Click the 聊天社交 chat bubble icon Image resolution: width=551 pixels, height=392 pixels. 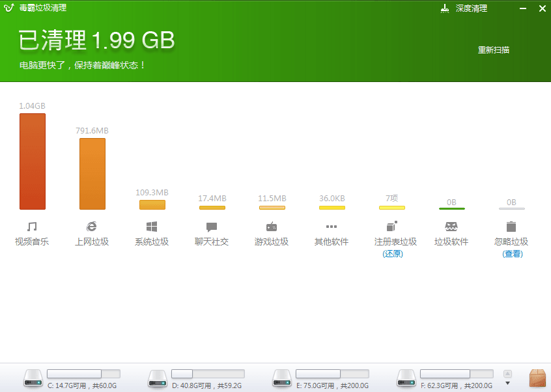coord(212,227)
